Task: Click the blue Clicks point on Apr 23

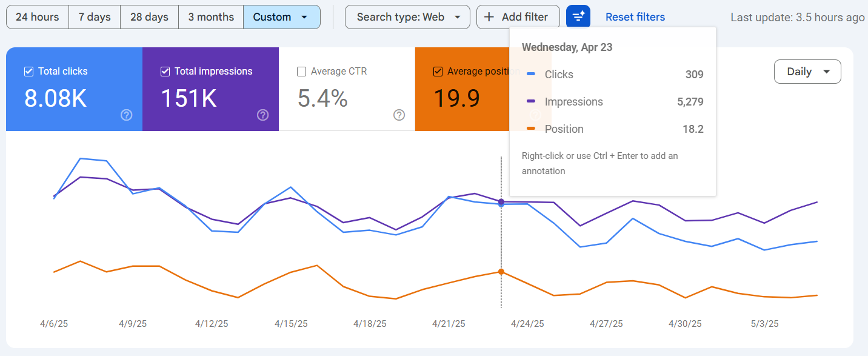Action: [501, 204]
